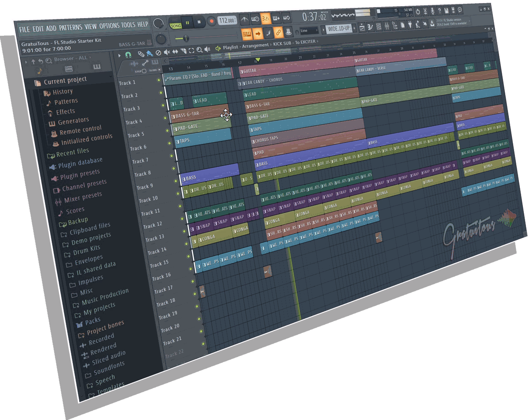Screen dimensions: 530x420
Task: Click the stop button
Action: click(x=199, y=22)
